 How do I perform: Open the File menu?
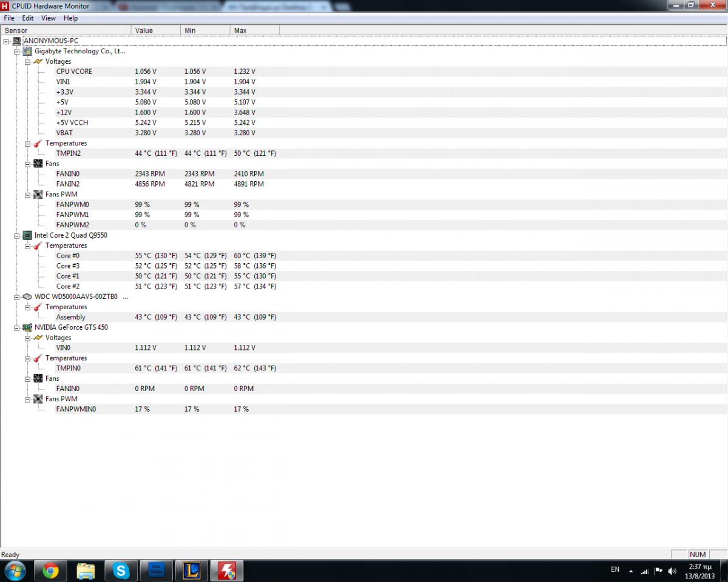point(9,18)
